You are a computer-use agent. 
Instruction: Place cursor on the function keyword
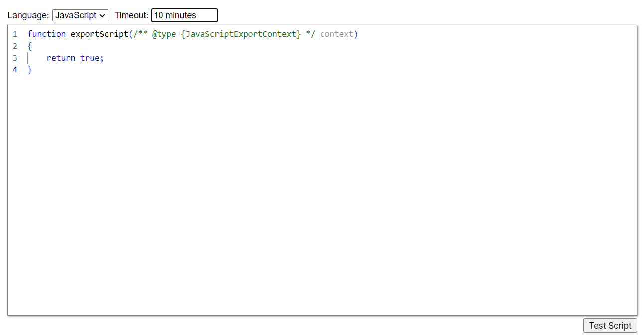point(46,34)
